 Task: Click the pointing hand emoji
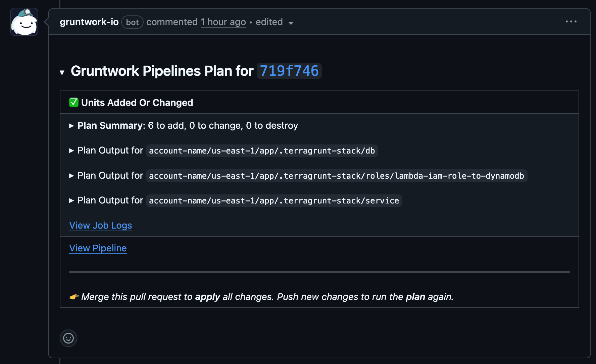pos(74,297)
